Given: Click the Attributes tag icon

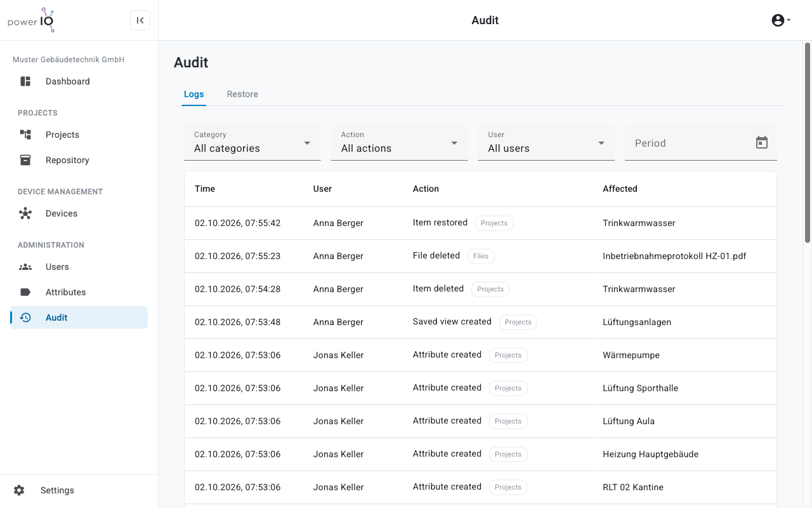Looking at the screenshot, I should tap(25, 292).
